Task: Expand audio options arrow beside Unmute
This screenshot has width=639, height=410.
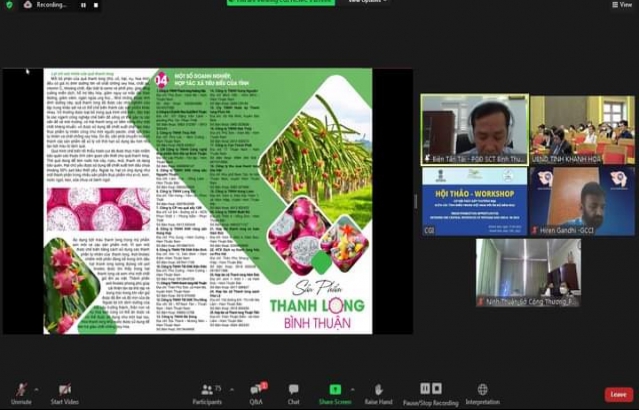Action: pyautogui.click(x=36, y=390)
